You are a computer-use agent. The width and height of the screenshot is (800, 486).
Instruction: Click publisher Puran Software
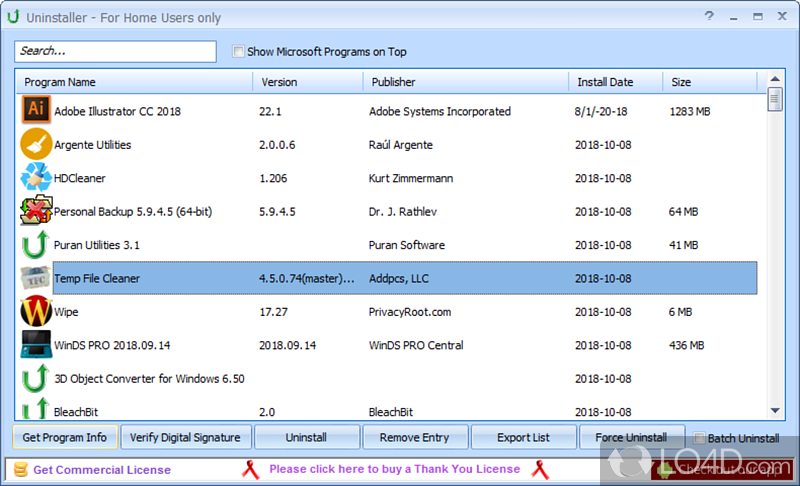(x=407, y=245)
